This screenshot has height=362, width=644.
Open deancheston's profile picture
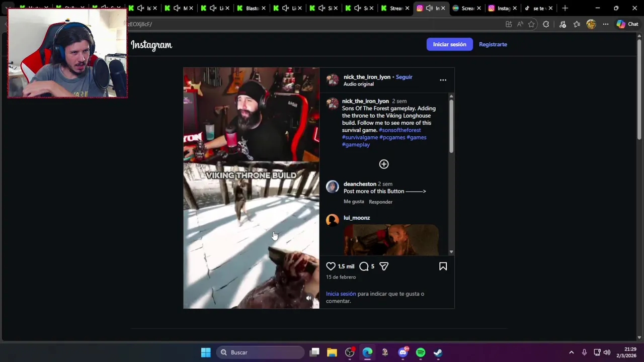(x=333, y=187)
